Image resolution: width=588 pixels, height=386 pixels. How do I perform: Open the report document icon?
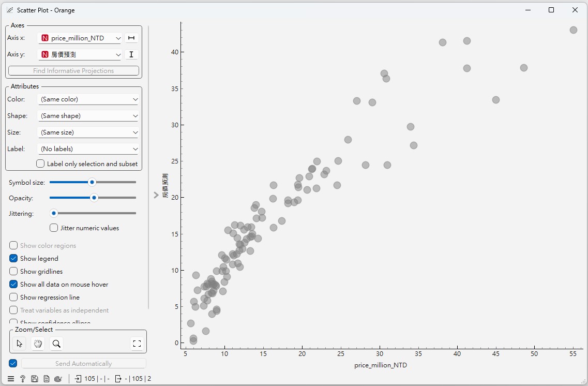click(x=46, y=379)
